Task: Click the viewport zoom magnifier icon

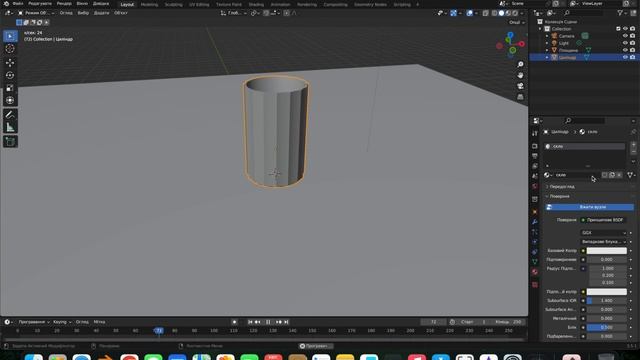Action: pos(520,64)
